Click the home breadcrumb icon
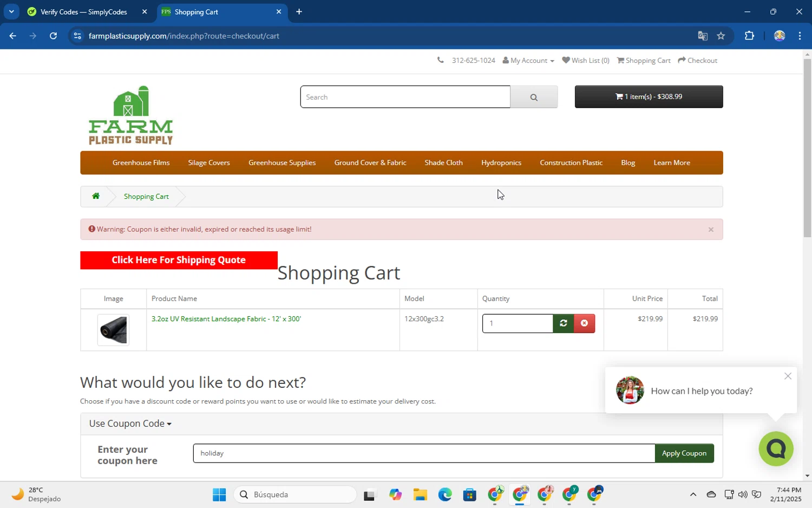This screenshot has height=508, width=812. (96, 196)
